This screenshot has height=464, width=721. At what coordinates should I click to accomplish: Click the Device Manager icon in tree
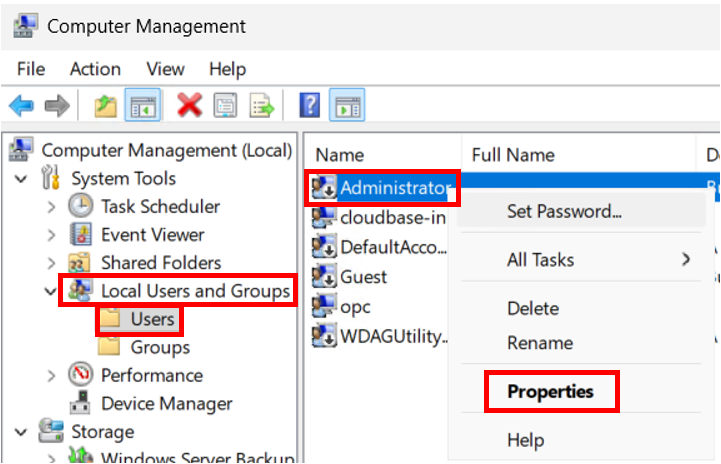(x=80, y=404)
